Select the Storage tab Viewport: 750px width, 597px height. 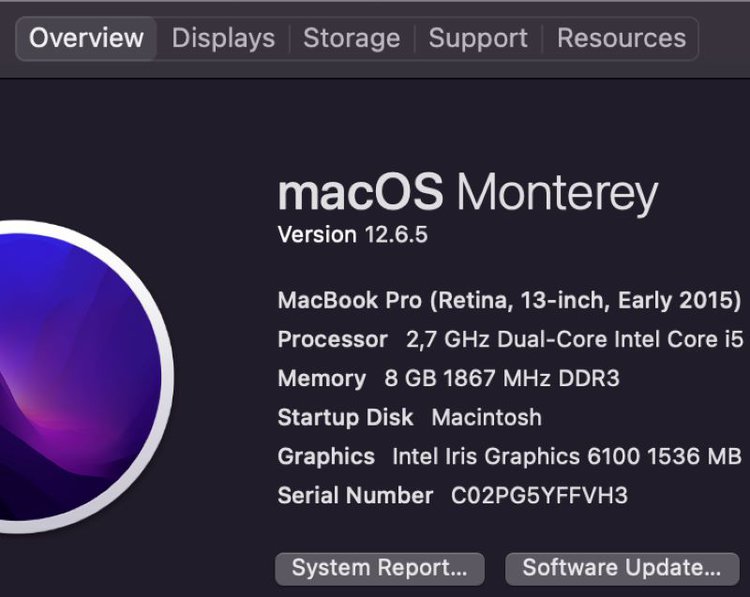pos(352,38)
